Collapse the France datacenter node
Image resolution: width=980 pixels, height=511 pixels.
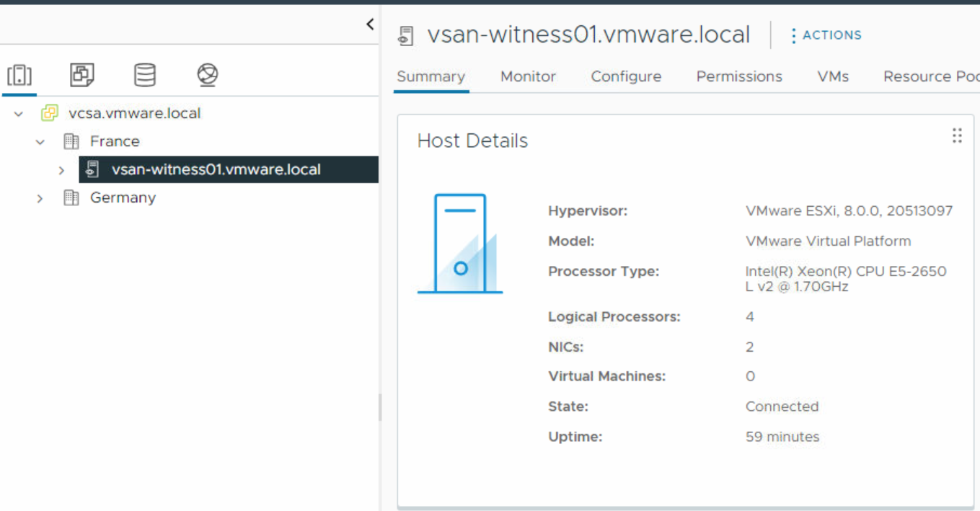[x=40, y=141]
